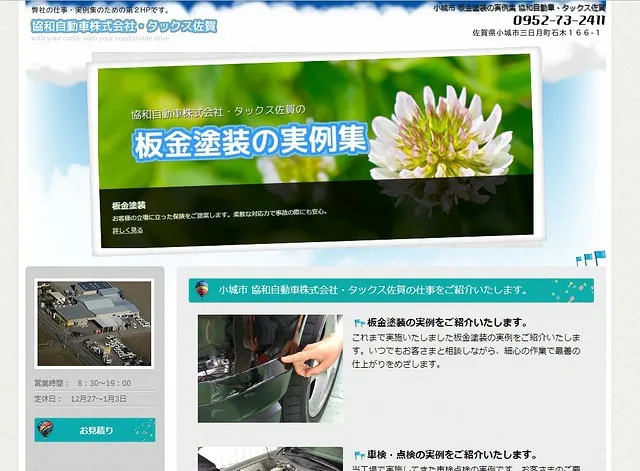
Task: Click the blue flags decoration icon
Action: coord(591,258)
